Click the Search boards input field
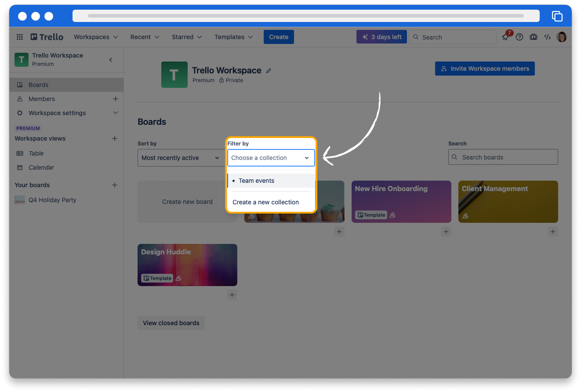Image resolution: width=581 pixels, height=392 pixels. (x=503, y=157)
